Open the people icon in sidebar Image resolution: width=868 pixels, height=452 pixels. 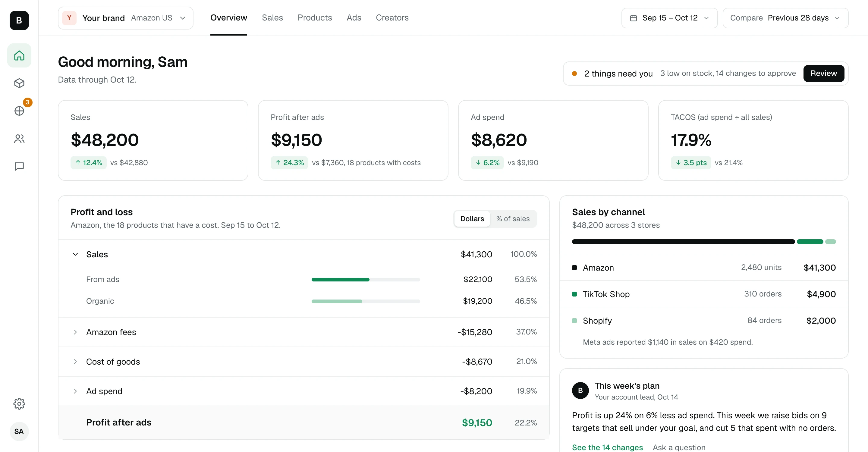[x=19, y=139]
